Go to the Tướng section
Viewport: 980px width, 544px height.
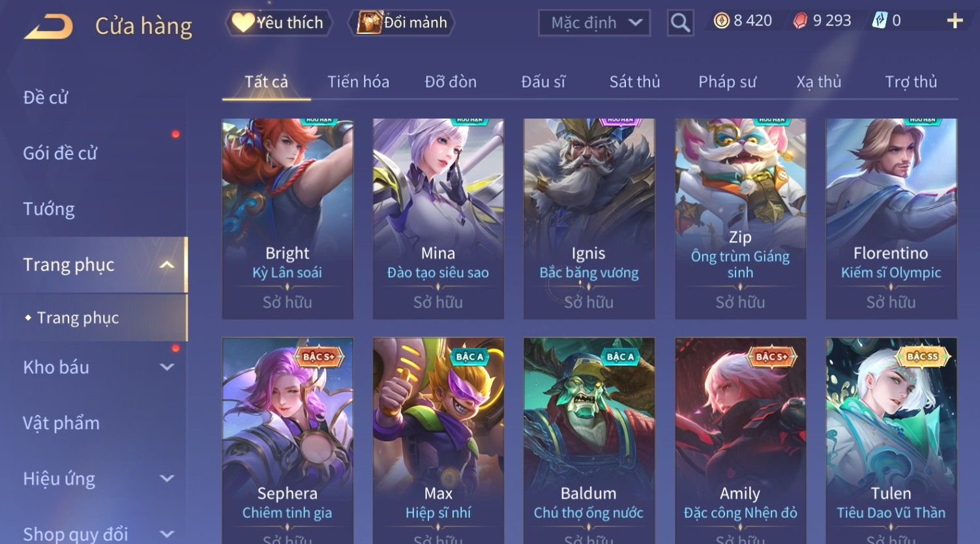49,209
